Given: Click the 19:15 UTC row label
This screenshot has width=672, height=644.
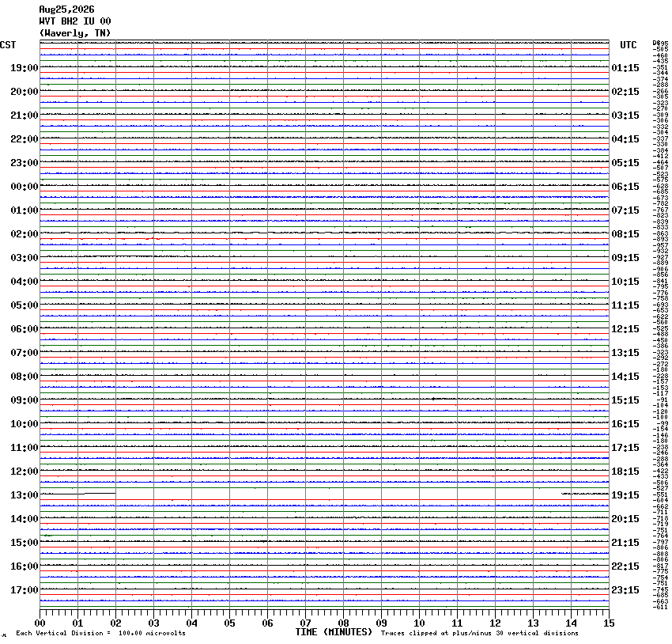Looking at the screenshot, I should (x=625, y=495).
